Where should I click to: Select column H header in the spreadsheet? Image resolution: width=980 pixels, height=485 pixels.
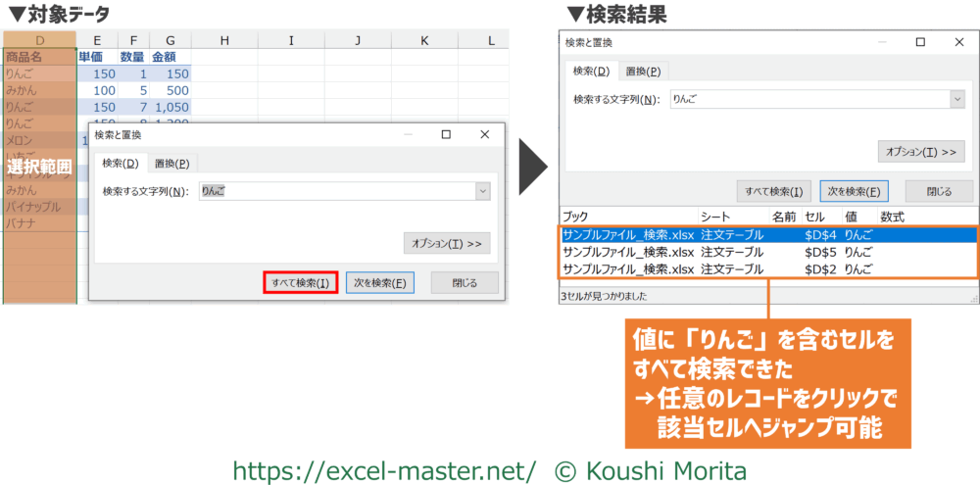tap(224, 40)
